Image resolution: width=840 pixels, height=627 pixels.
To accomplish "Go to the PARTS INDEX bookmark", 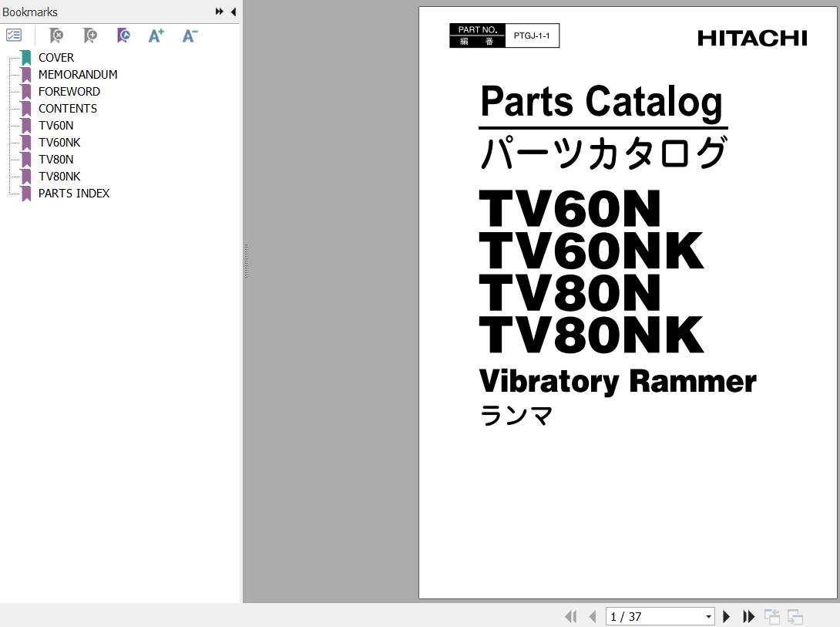I will (x=74, y=194).
